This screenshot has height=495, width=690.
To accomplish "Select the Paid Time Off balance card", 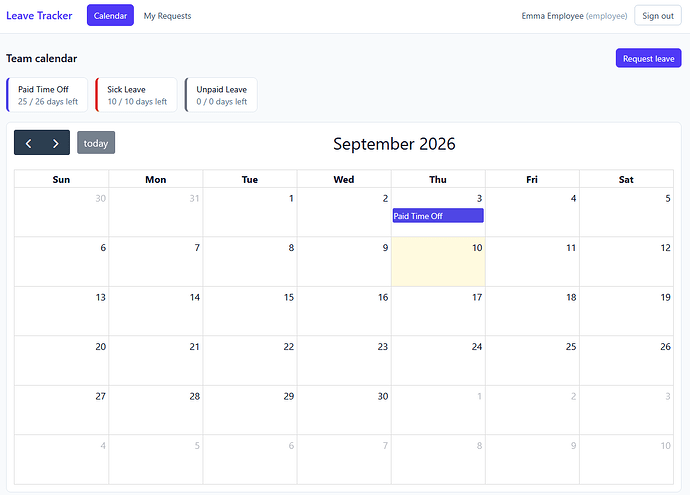I will click(x=47, y=95).
